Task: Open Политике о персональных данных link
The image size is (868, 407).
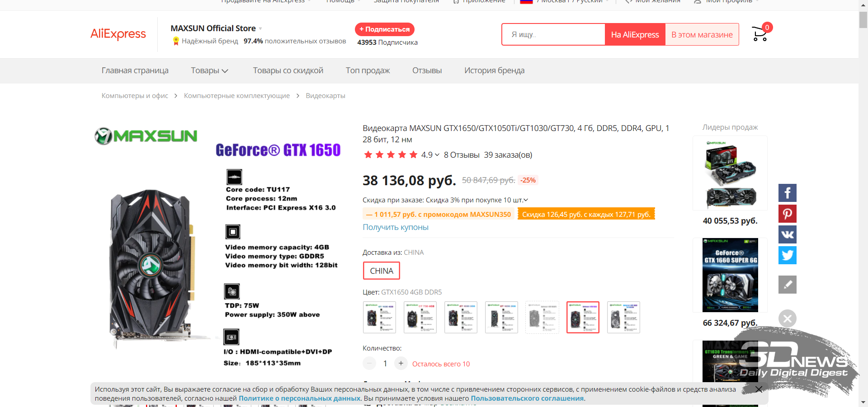Action: 299,398
